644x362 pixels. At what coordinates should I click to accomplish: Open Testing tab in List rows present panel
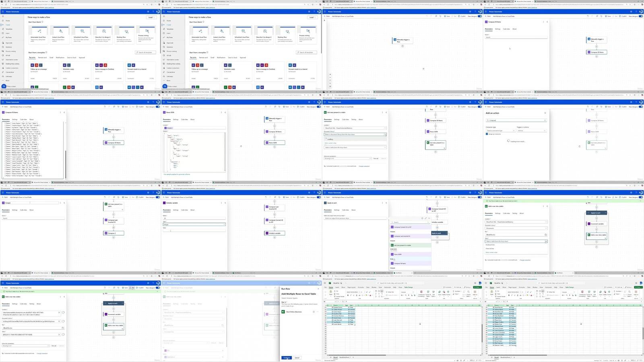point(354,119)
